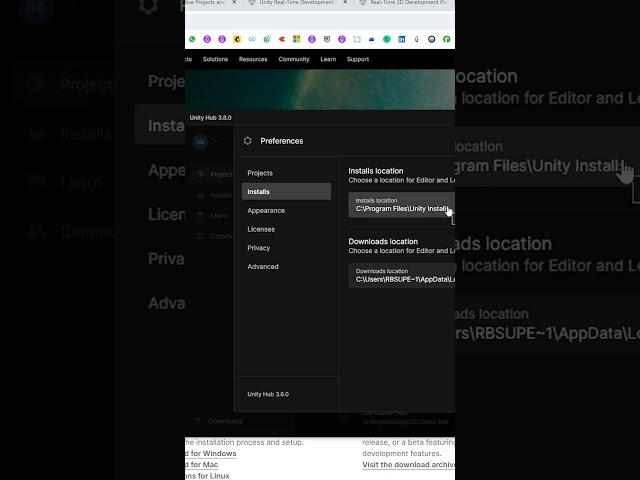Click the 'for Windows' download link
Viewport: 640px width, 480px height.
point(211,453)
